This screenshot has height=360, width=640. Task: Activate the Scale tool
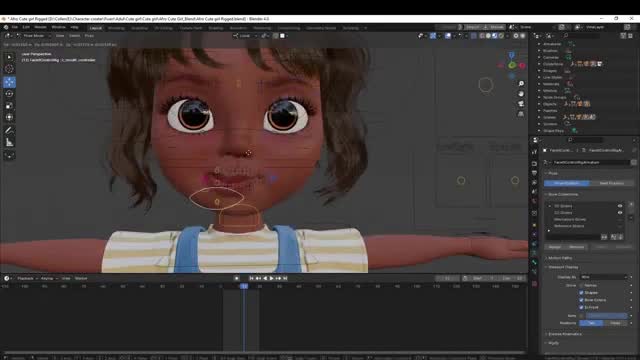point(9,106)
